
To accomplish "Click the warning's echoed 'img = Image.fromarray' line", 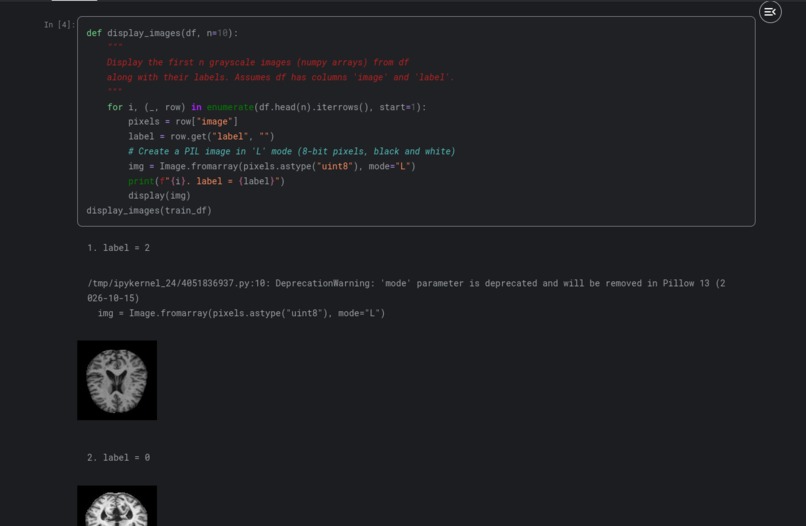I will (241, 313).
